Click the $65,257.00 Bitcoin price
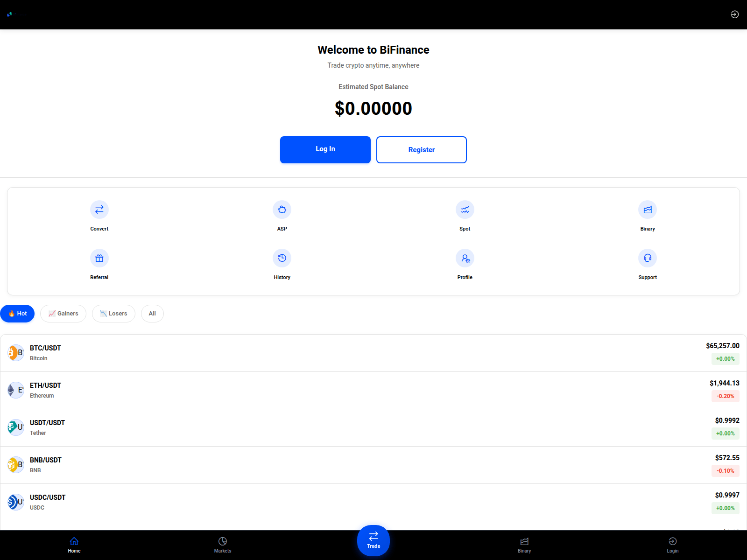The image size is (747, 560). click(723, 346)
